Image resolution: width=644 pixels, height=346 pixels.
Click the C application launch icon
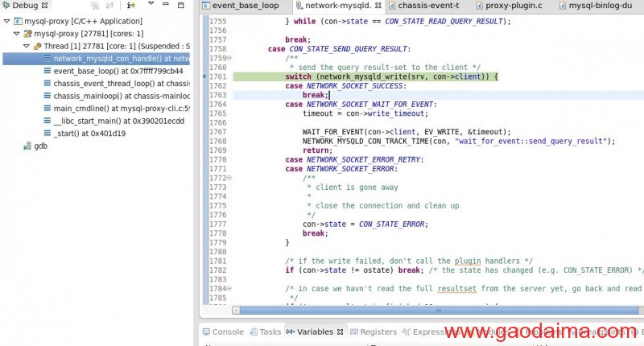[x=18, y=21]
